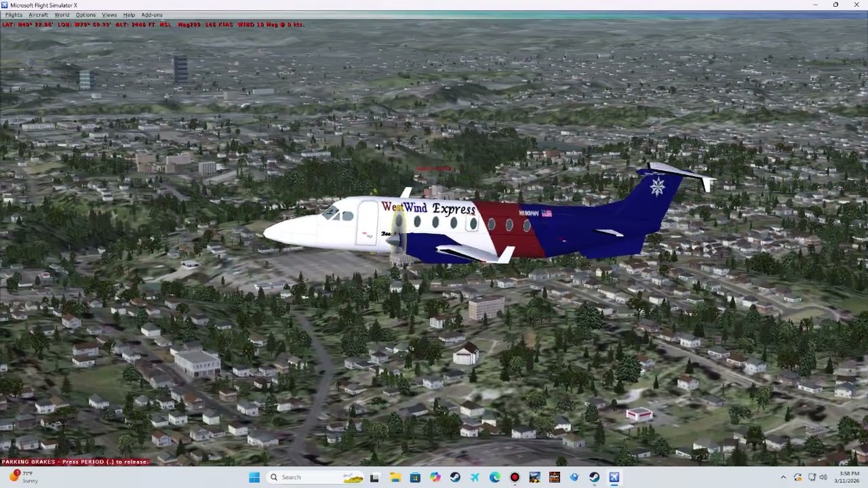Launch File Explorer from the taskbar

pos(395,477)
